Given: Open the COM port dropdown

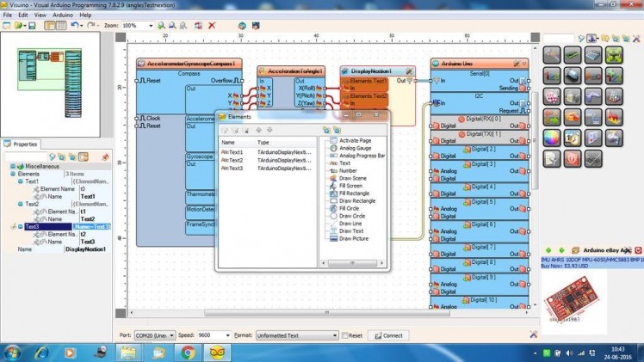Looking at the screenshot, I should click(171, 335).
